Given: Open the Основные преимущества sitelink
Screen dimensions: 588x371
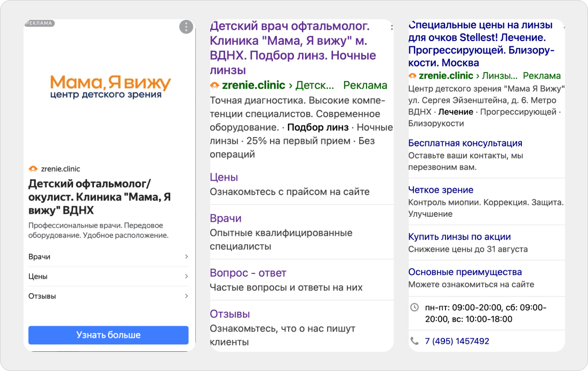Looking at the screenshot, I should point(465,272).
